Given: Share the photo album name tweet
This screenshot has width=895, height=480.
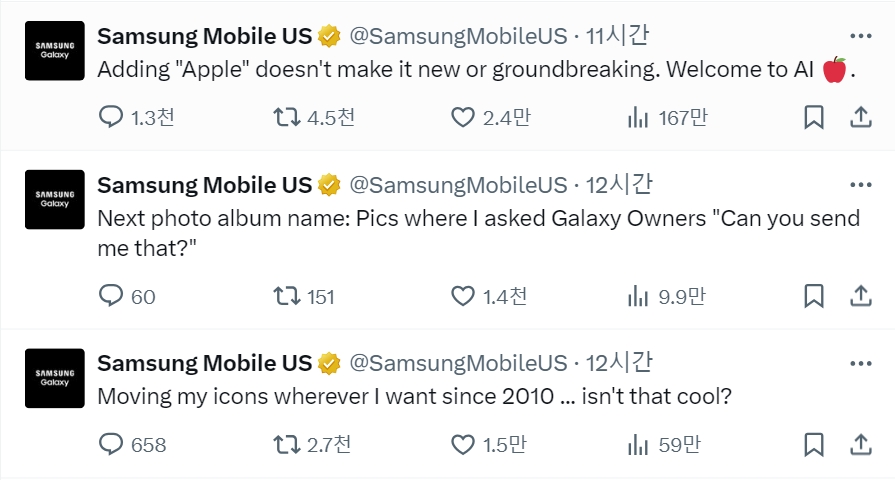Looking at the screenshot, I should click(861, 296).
